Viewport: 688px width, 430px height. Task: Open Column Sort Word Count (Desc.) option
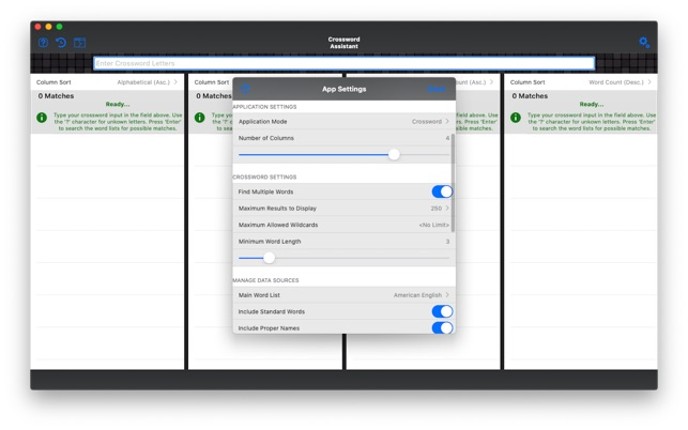click(580, 82)
